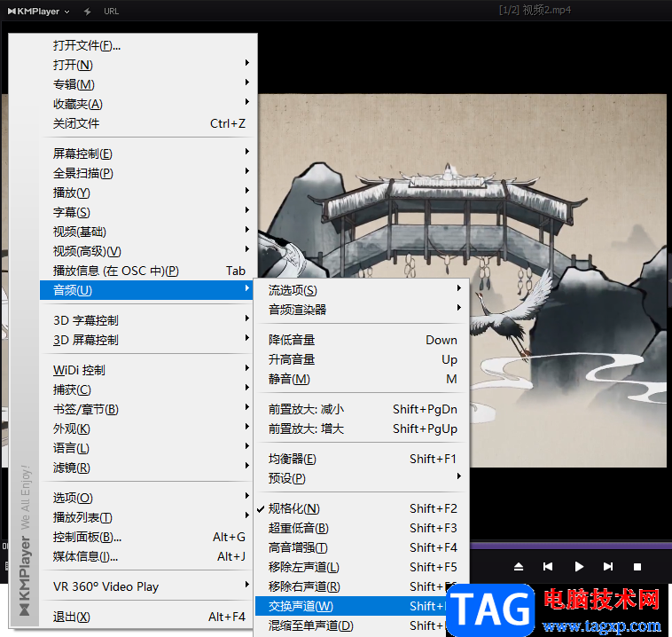Viewport: 672px width, 637px height.
Task: Expand the 打开(N) submenu
Action: pos(148,65)
